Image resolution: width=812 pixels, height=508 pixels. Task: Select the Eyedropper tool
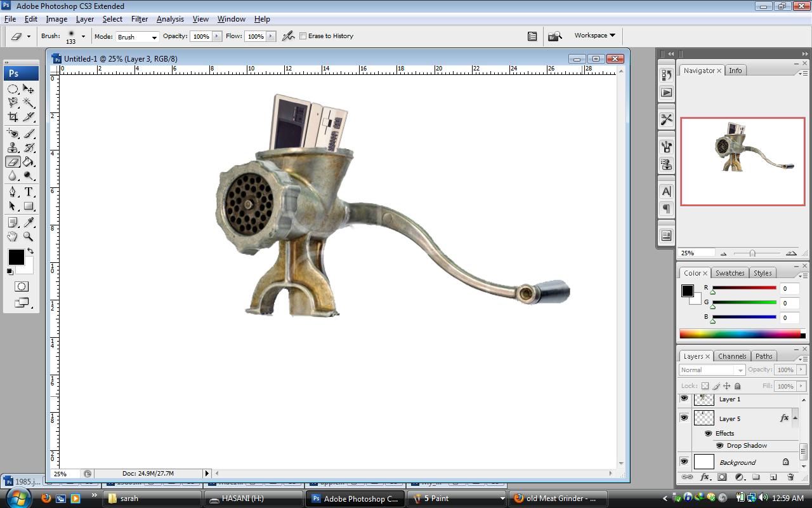(x=29, y=222)
